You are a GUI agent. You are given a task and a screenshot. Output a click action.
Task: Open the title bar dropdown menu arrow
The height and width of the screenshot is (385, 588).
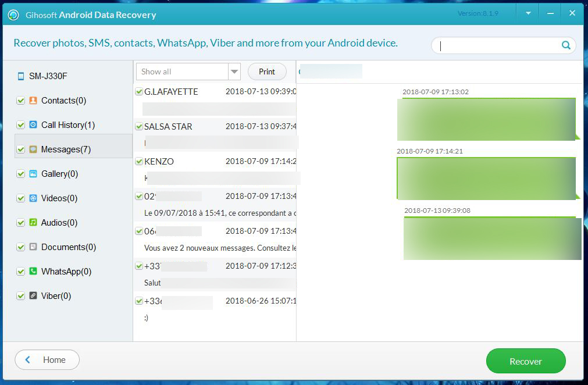(528, 13)
